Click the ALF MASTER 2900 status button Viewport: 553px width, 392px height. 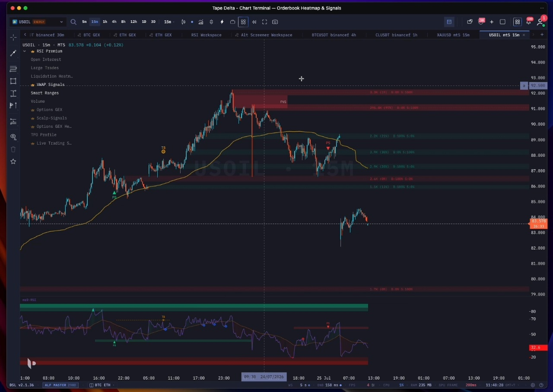pyautogui.click(x=60, y=385)
